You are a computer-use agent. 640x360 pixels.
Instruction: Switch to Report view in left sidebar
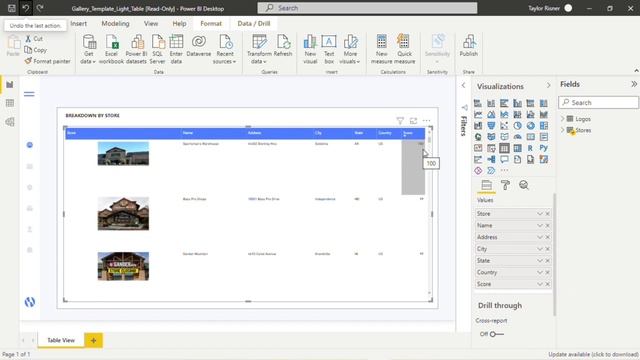(x=10, y=84)
